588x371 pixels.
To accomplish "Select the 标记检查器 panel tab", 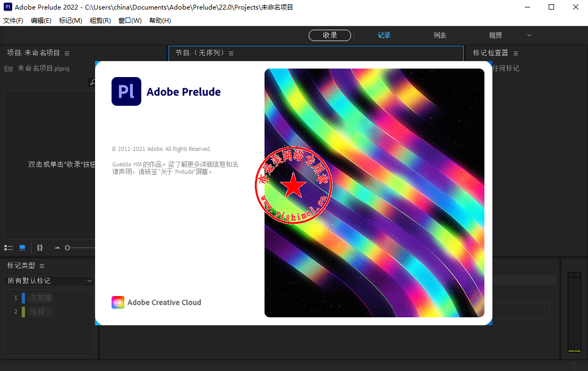I will (x=490, y=53).
